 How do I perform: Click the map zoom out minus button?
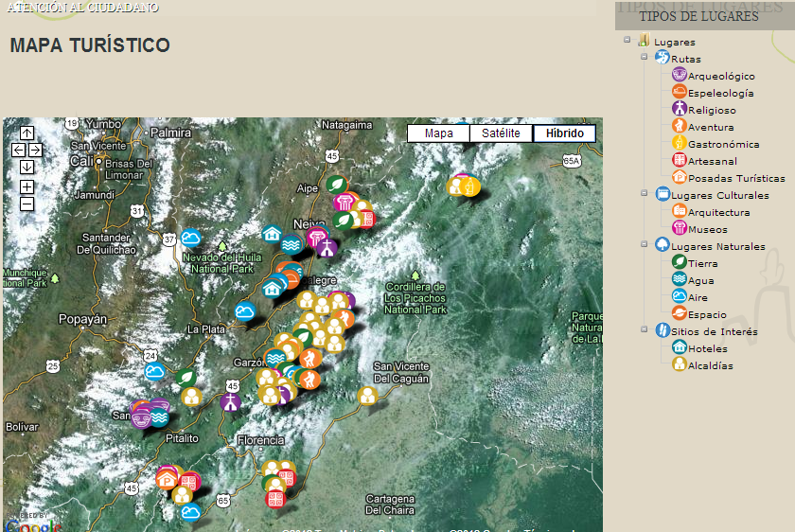tap(26, 204)
